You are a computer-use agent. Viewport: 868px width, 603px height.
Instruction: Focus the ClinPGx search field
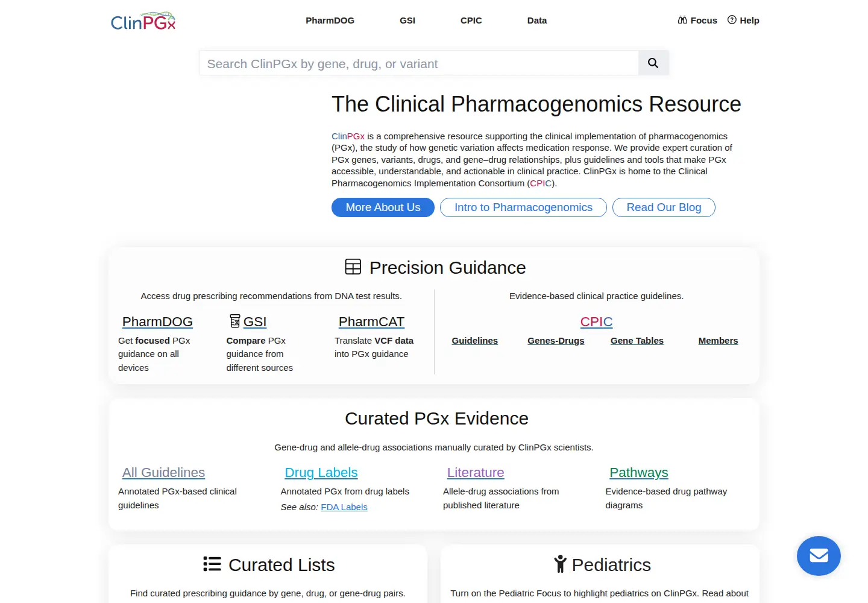418,63
